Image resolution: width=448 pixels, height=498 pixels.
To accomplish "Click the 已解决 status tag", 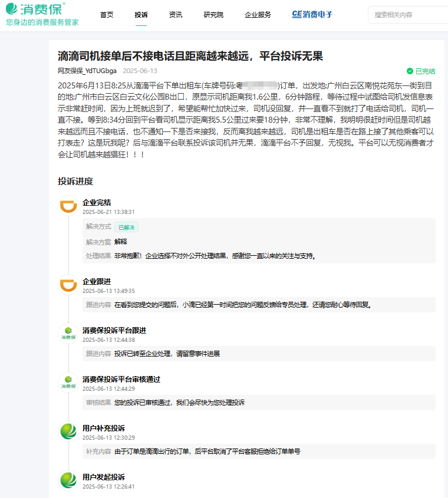I will pyautogui.click(x=126, y=227).
